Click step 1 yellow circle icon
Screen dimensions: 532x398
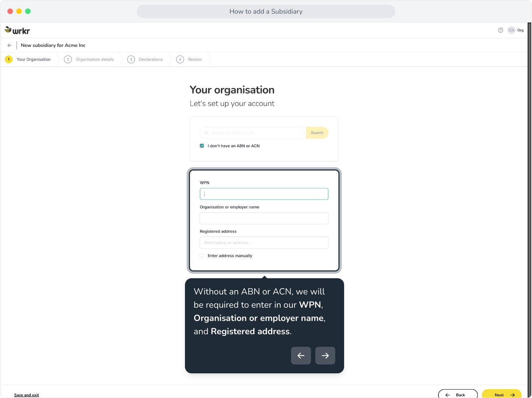(x=9, y=59)
